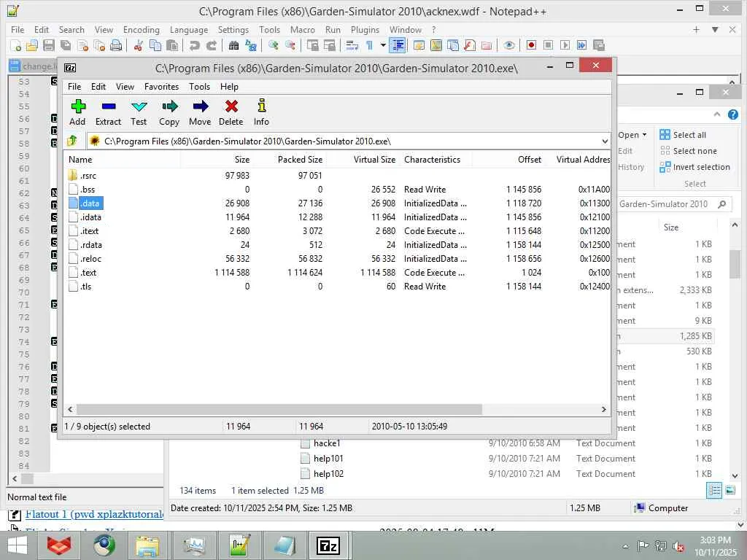Sort 7-Zip list by Packed Size column
Screen dimensions: 747x560
300,160
